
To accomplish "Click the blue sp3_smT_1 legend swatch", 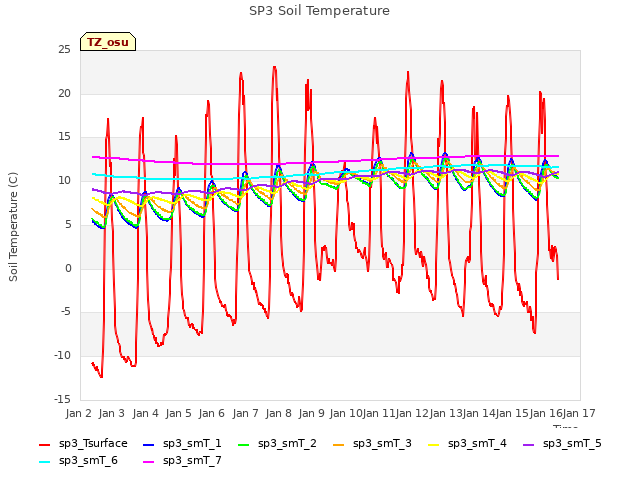I will pyautogui.click(x=149, y=444).
